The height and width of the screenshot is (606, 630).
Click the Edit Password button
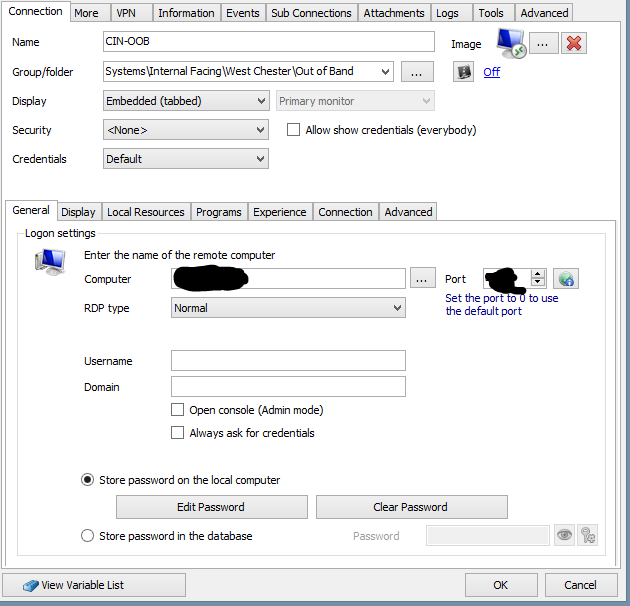coord(212,507)
